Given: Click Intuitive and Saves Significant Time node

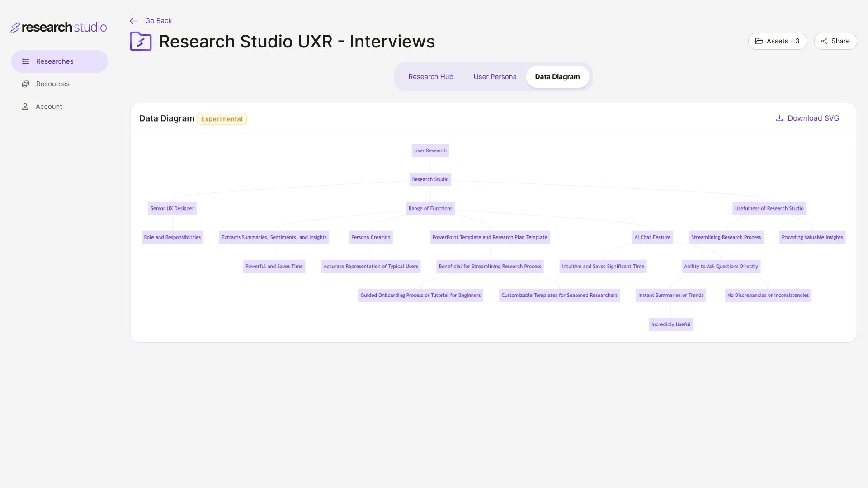Looking at the screenshot, I should pyautogui.click(x=603, y=266).
